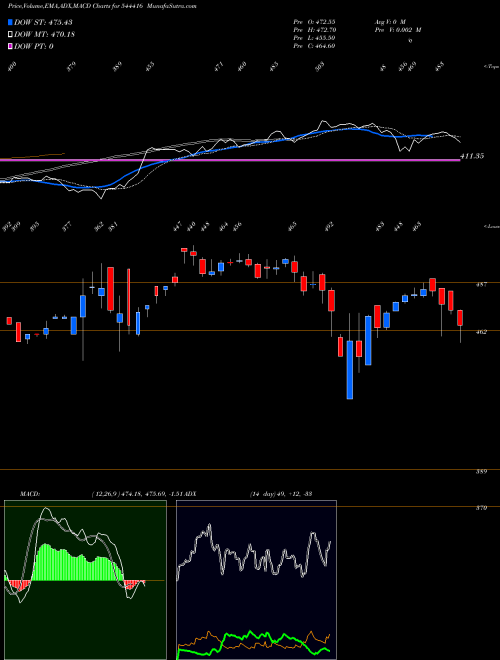
Task: Click the 'Avg V: 0 M' volume text
Action: pyautogui.click(x=390, y=21)
